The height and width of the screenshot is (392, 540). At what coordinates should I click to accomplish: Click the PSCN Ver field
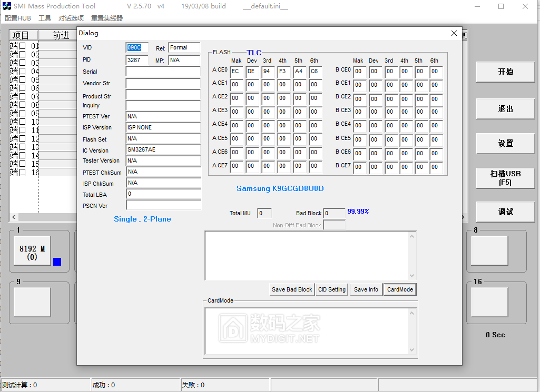(x=163, y=205)
